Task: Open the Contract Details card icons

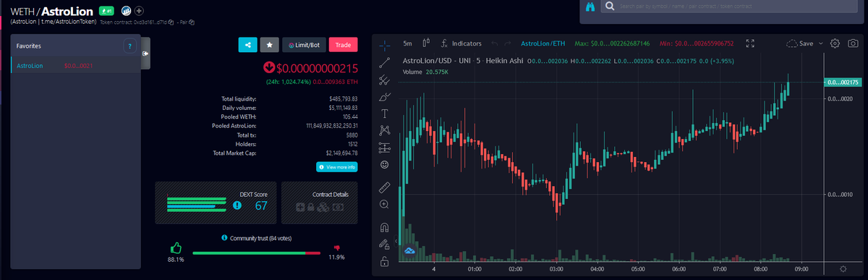Action: tap(319, 208)
